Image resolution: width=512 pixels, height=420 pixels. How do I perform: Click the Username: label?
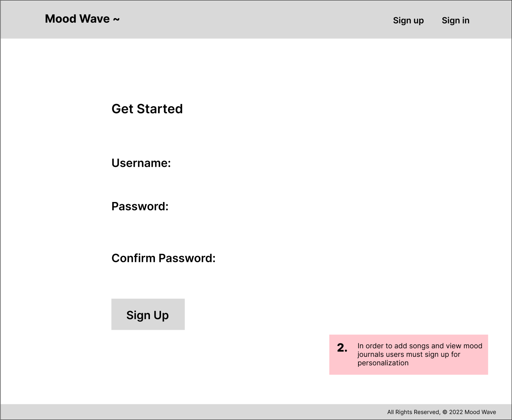141,163
